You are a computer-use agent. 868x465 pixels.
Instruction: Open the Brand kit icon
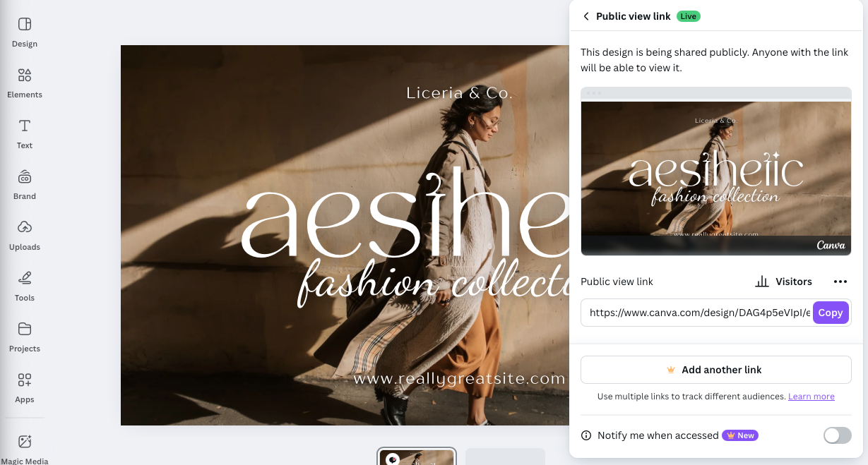click(x=25, y=177)
